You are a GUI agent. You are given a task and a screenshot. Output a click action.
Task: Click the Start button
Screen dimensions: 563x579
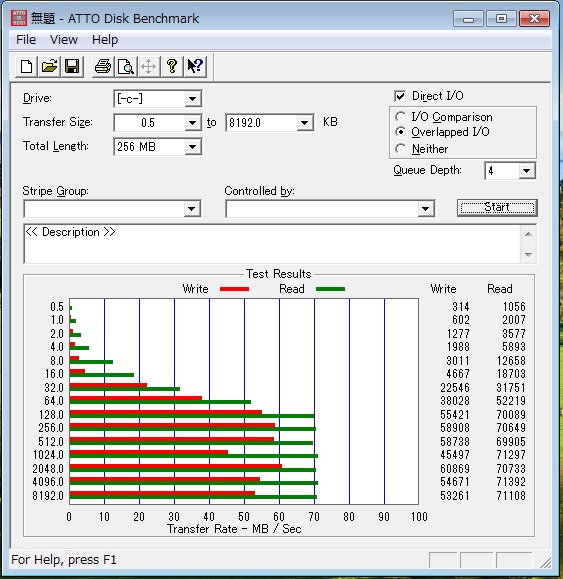tap(497, 208)
